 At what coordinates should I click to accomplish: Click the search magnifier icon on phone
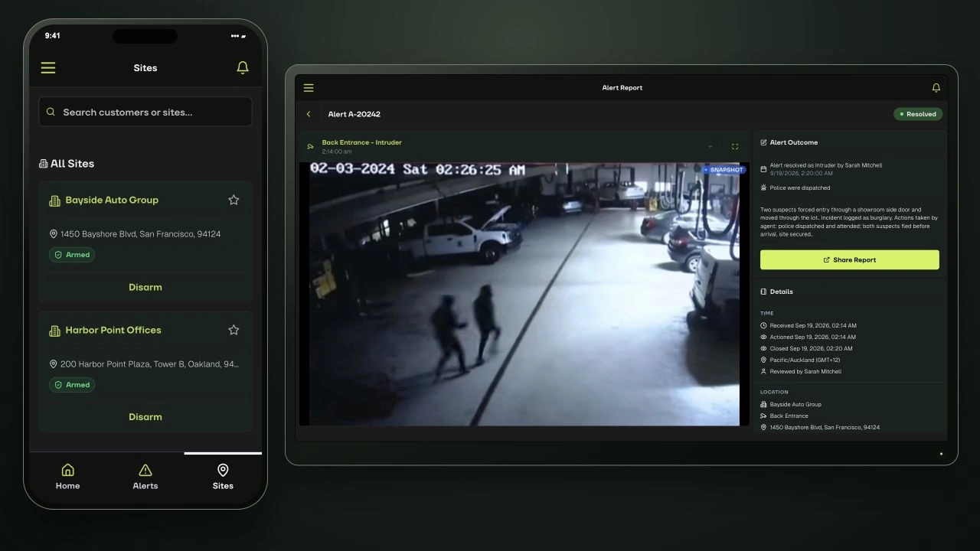pyautogui.click(x=51, y=112)
